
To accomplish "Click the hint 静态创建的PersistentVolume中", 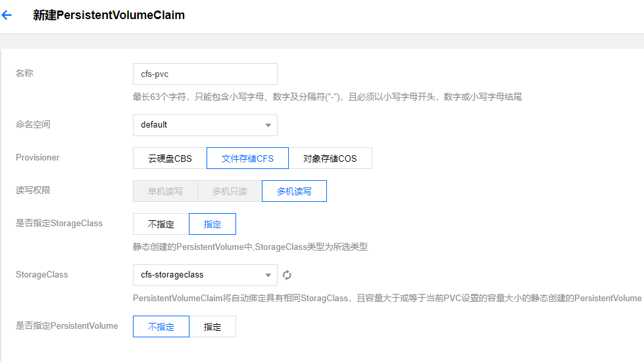I will click(250, 247).
